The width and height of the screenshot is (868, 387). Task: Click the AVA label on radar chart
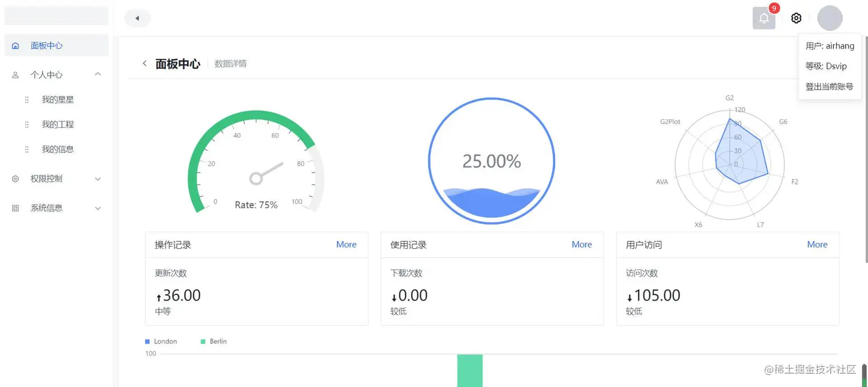click(662, 182)
